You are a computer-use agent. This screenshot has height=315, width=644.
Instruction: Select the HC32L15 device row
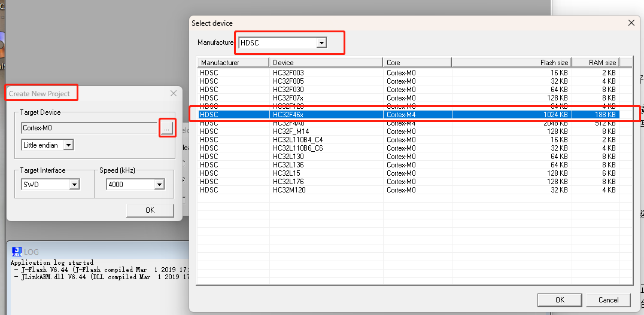[409, 173]
